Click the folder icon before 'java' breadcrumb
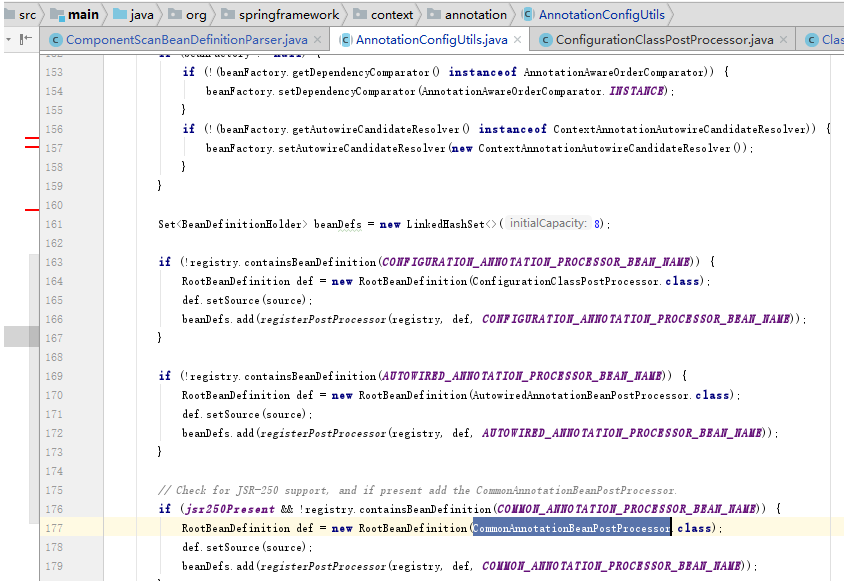This screenshot has width=844, height=581. (x=119, y=13)
